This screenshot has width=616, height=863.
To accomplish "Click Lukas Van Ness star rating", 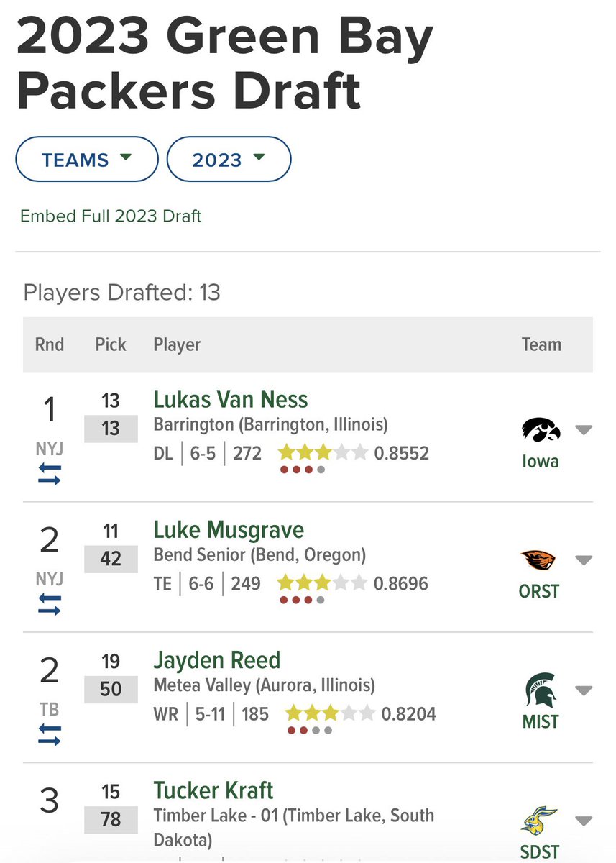I will [x=323, y=453].
